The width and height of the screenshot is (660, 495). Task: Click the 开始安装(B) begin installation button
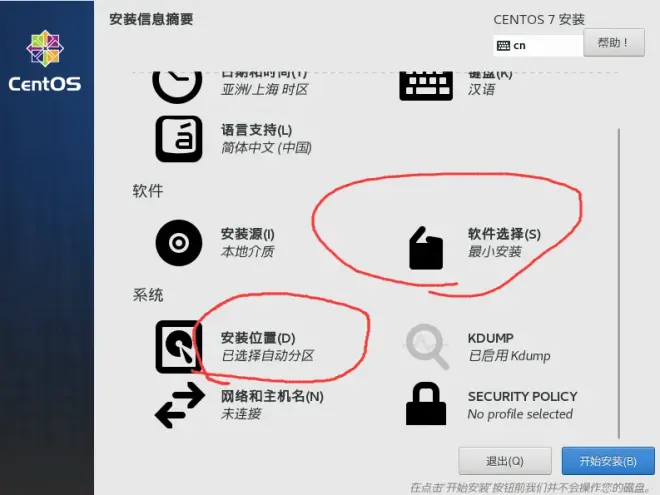click(x=608, y=461)
